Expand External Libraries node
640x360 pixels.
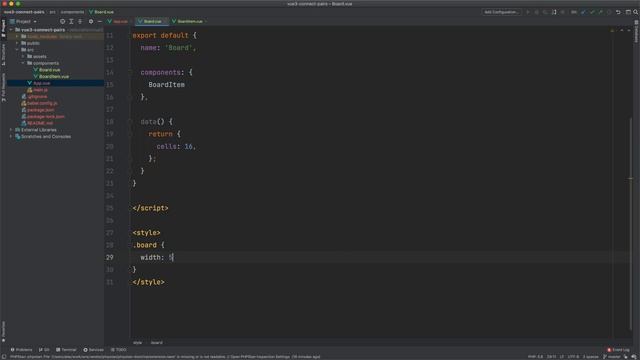pos(11,130)
